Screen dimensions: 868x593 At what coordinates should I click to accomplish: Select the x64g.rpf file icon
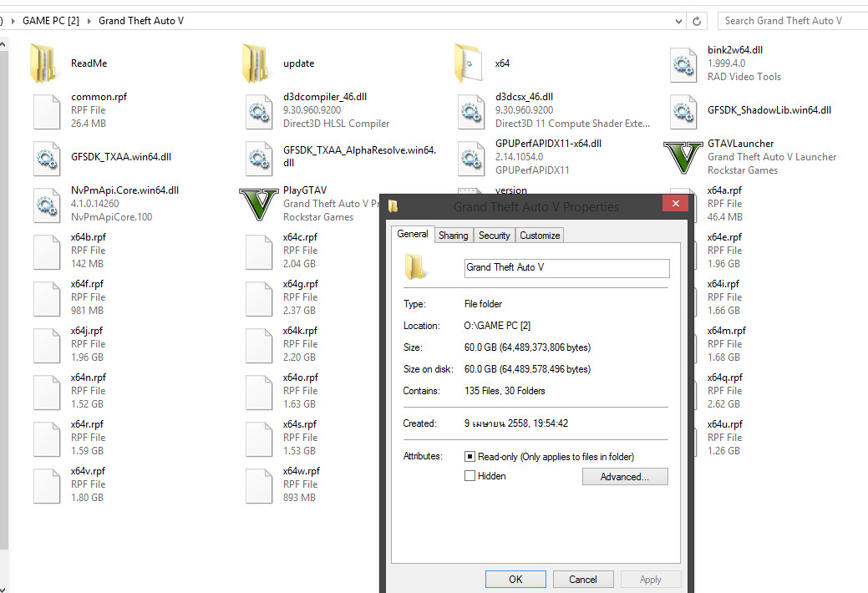[x=259, y=298]
